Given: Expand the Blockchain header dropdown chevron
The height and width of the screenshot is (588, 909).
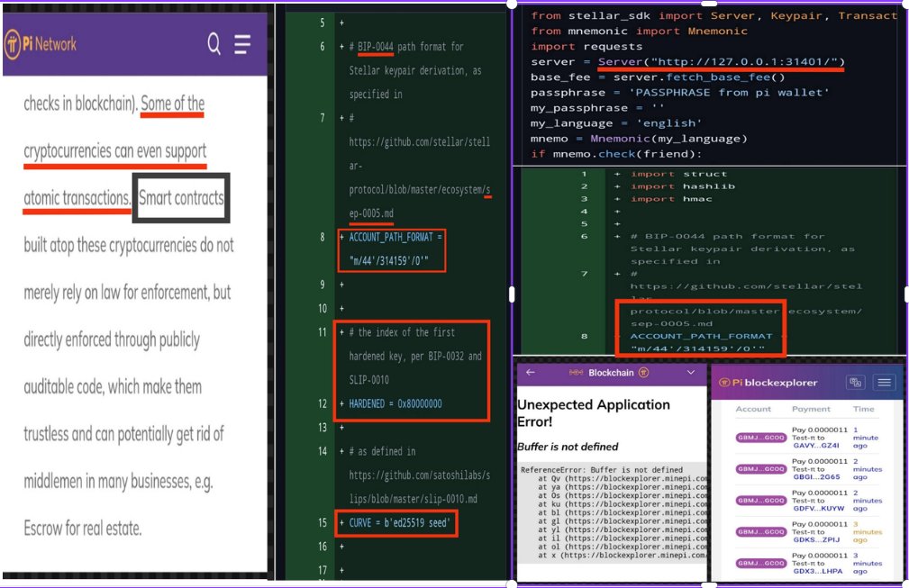Looking at the screenshot, I should tap(690, 373).
